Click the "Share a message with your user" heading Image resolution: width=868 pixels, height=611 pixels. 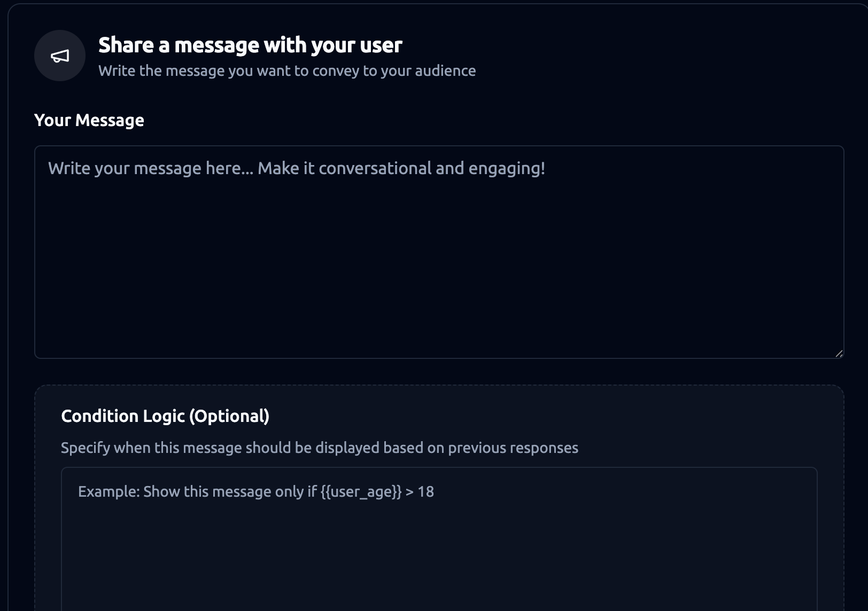click(x=250, y=45)
